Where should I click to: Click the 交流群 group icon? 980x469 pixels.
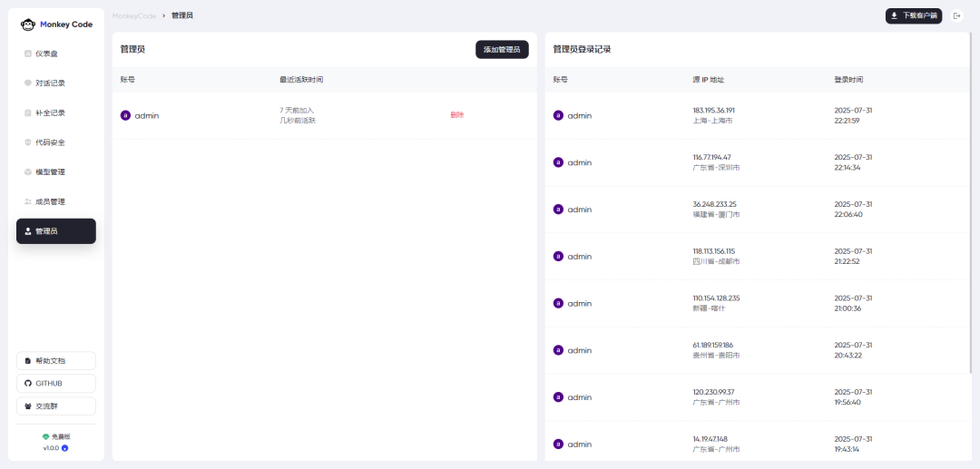click(27, 405)
